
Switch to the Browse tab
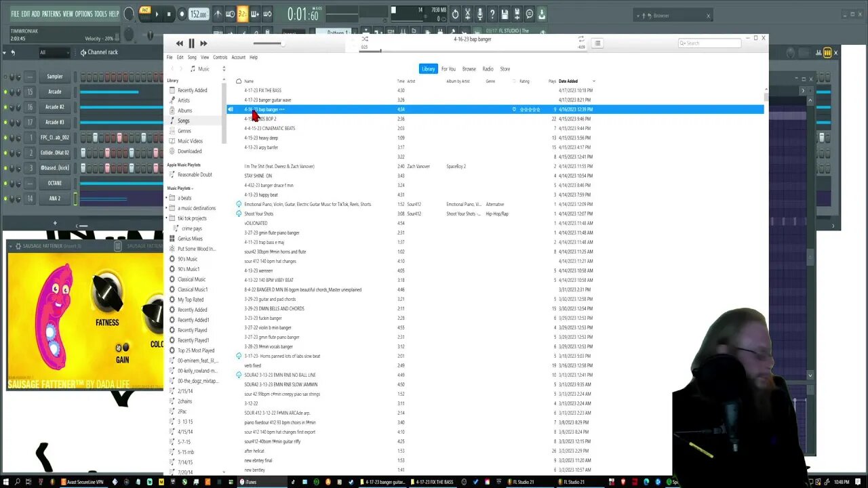[469, 69]
